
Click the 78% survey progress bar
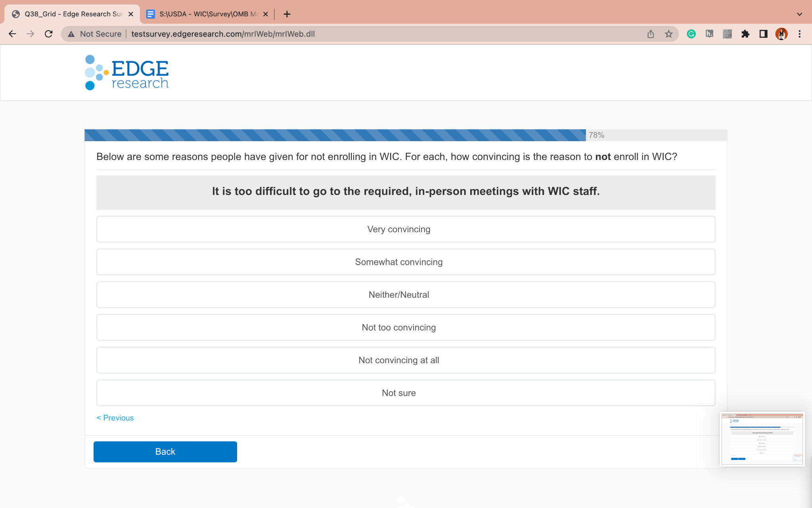pyautogui.click(x=335, y=135)
